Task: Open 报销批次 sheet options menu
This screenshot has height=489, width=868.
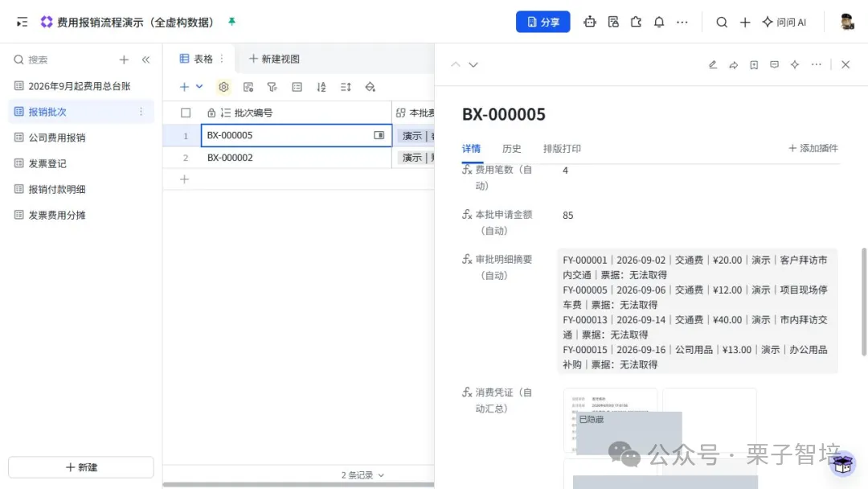Action: (141, 112)
